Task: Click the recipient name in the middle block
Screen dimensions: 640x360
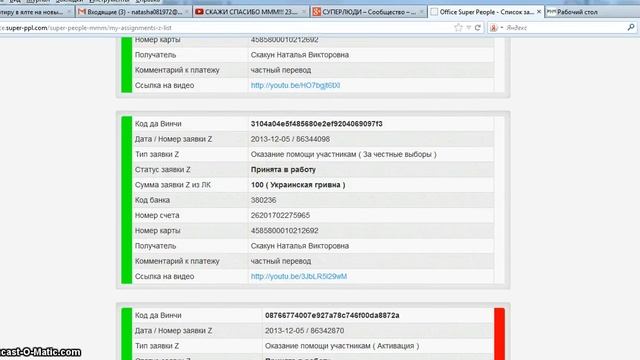Action: click(300, 246)
